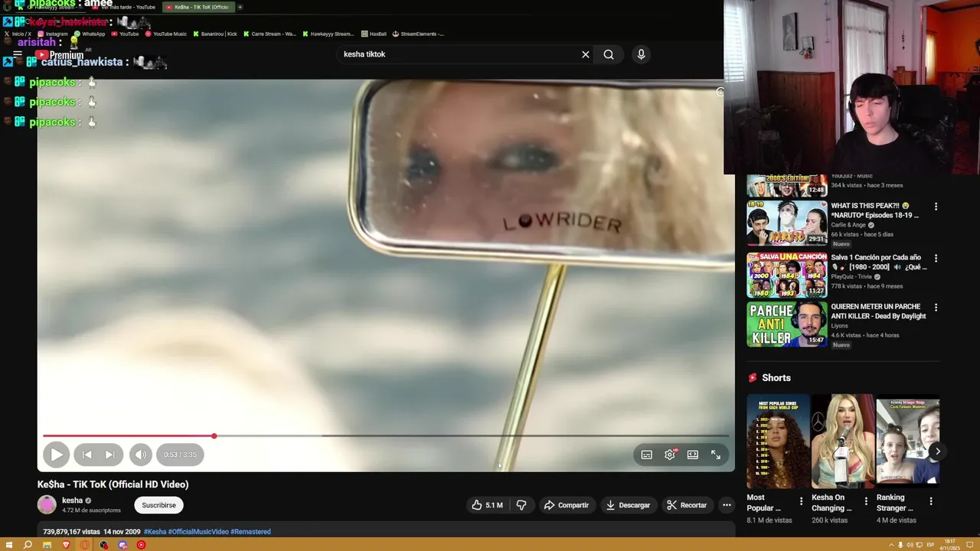980x551 pixels.
Task: Open options for 'Ranking Stranger' short
Action: pos(931,501)
